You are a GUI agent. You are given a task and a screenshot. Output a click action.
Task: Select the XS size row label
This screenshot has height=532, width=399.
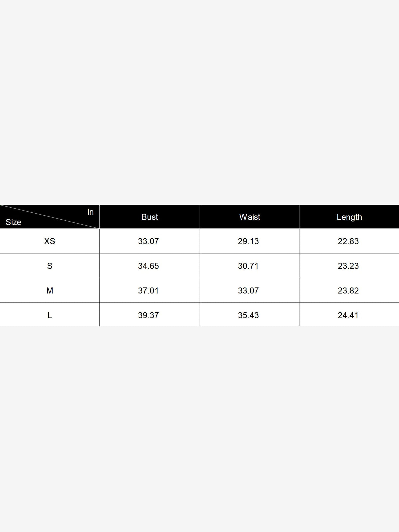(50, 241)
